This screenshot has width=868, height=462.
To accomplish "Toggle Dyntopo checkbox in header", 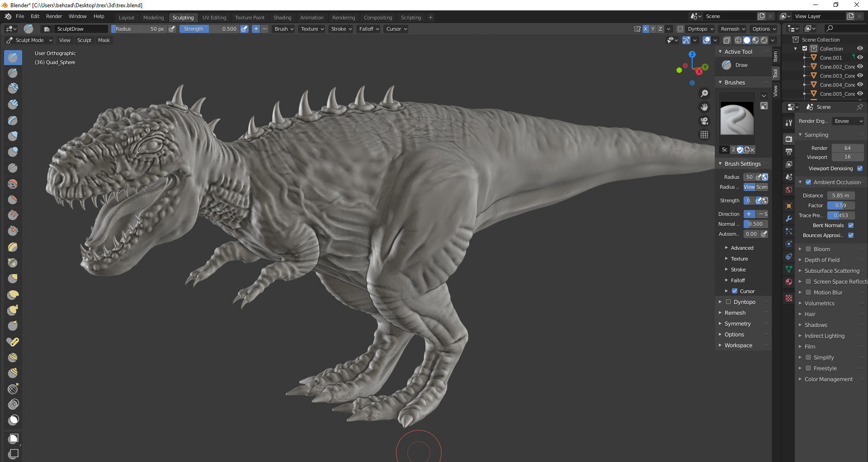I will point(680,29).
